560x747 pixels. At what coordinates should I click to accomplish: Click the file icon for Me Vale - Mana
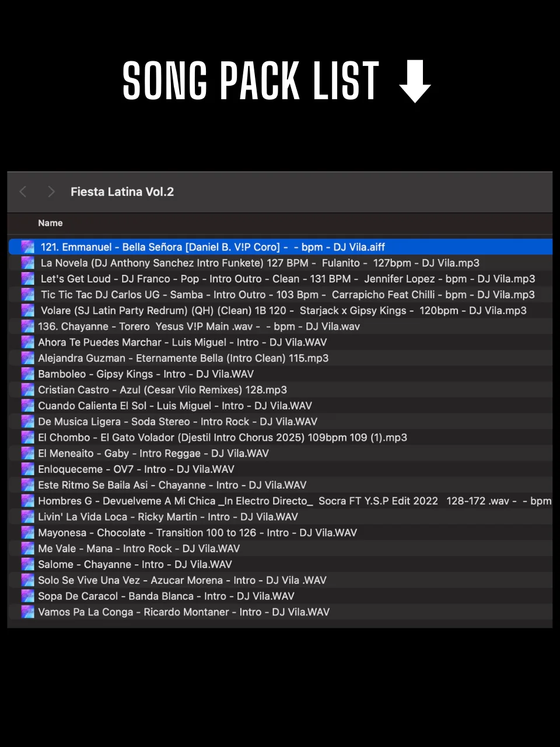tap(27, 548)
